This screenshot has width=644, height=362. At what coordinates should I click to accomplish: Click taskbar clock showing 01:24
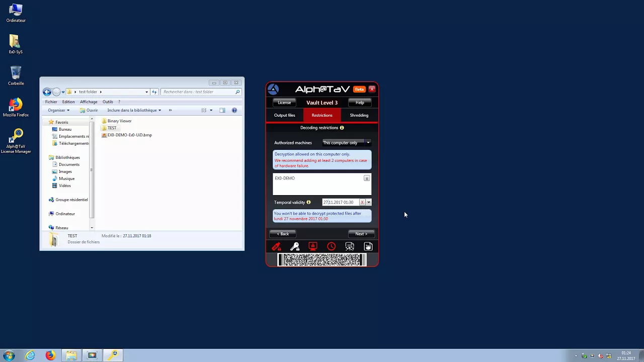[626, 356]
